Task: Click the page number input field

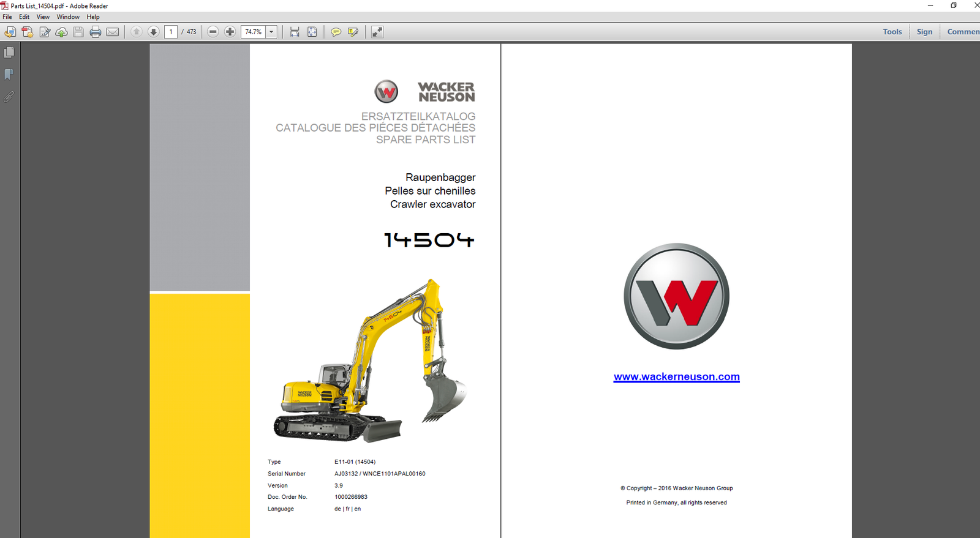Action: tap(171, 32)
